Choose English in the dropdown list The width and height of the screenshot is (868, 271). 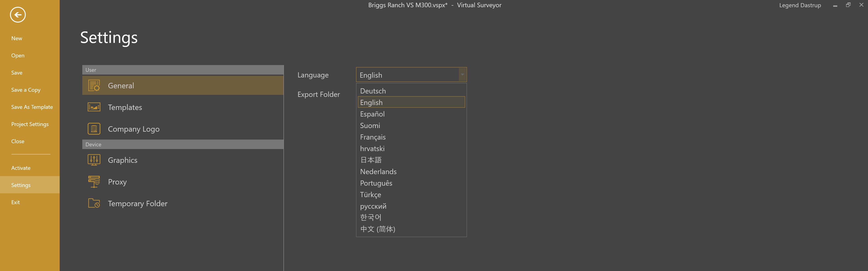pos(411,102)
